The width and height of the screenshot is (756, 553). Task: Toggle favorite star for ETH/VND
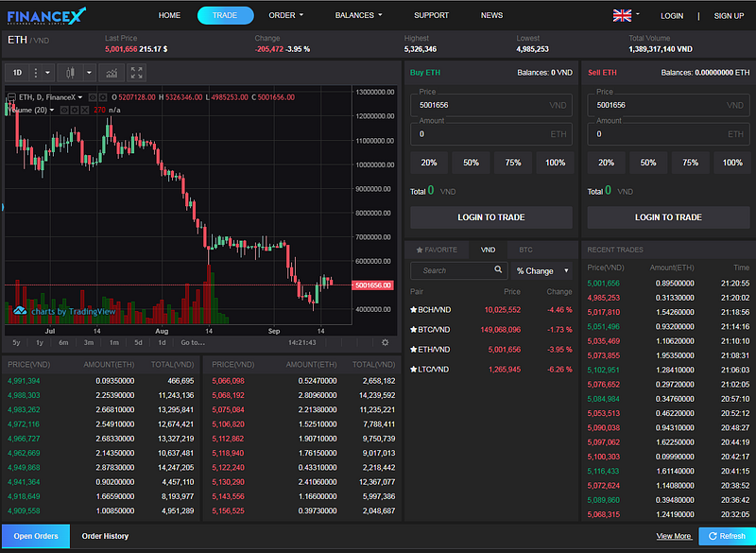coord(413,349)
